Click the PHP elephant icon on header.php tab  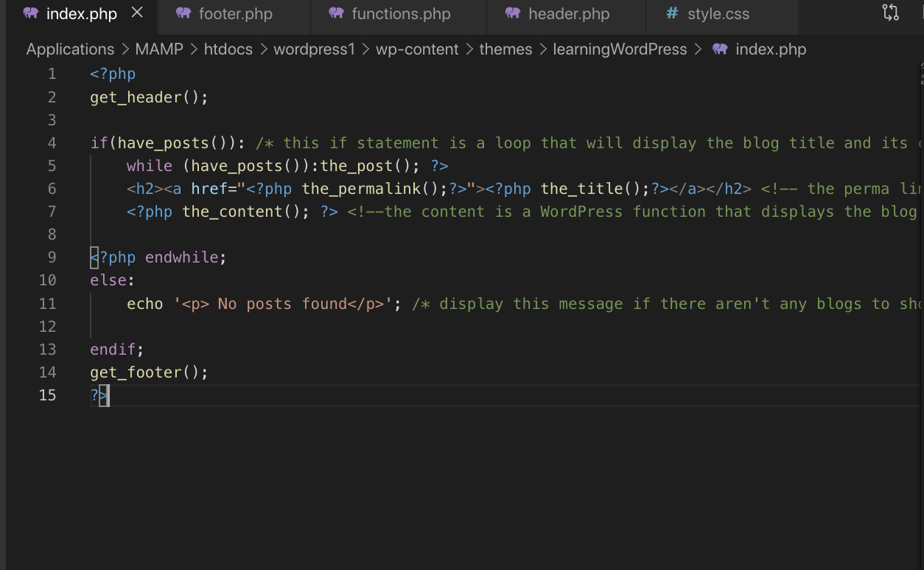(513, 13)
